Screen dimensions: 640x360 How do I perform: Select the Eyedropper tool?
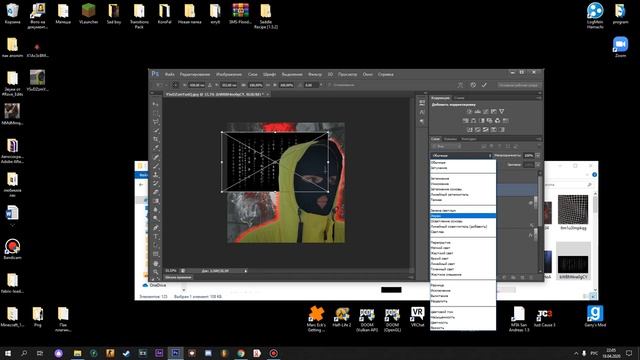156,148
